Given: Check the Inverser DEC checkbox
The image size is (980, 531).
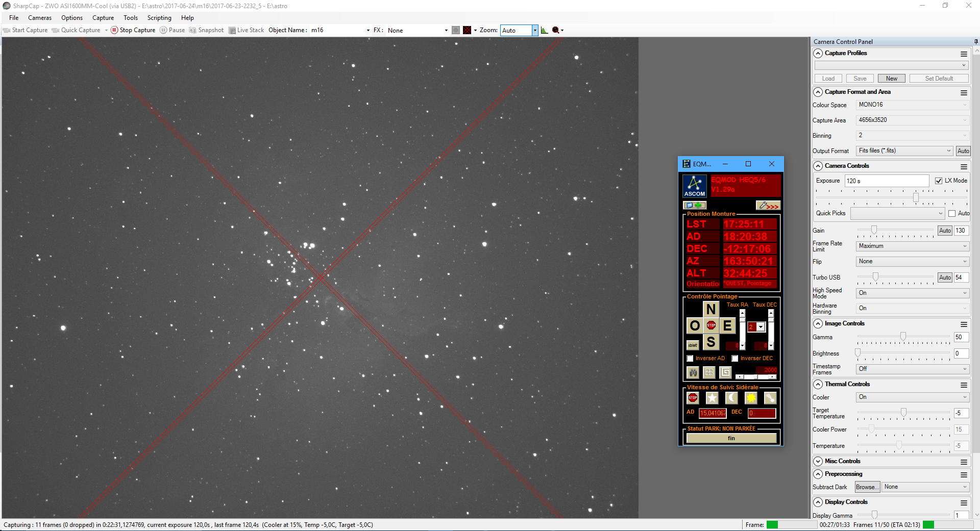Looking at the screenshot, I should click(735, 359).
